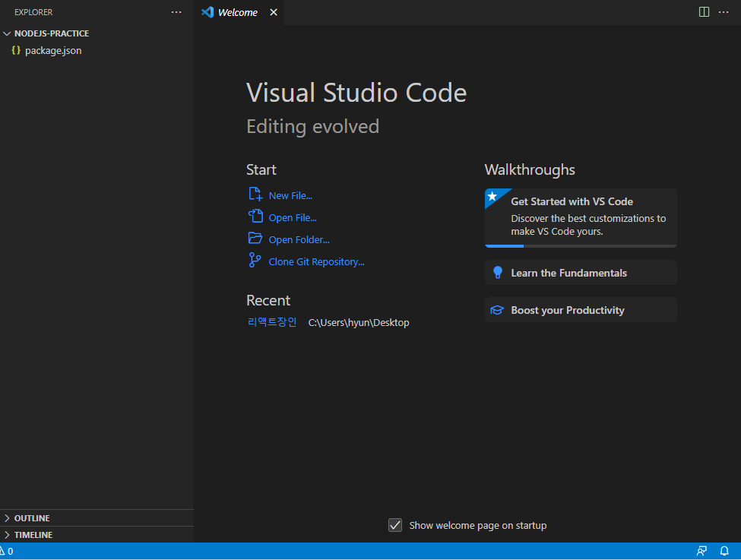Image resolution: width=741 pixels, height=560 pixels.
Task: Click the Open File... link
Action: coord(293,218)
